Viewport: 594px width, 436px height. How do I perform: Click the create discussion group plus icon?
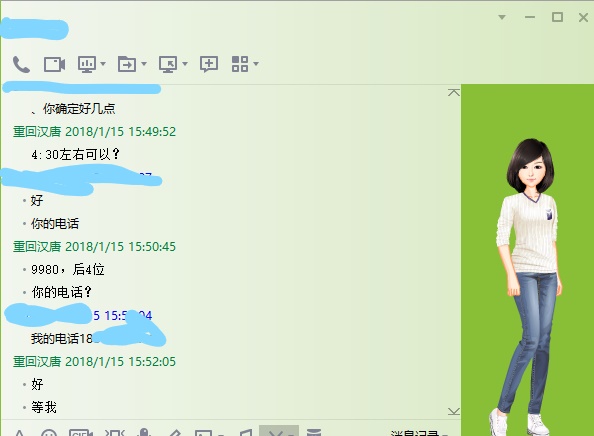[209, 64]
